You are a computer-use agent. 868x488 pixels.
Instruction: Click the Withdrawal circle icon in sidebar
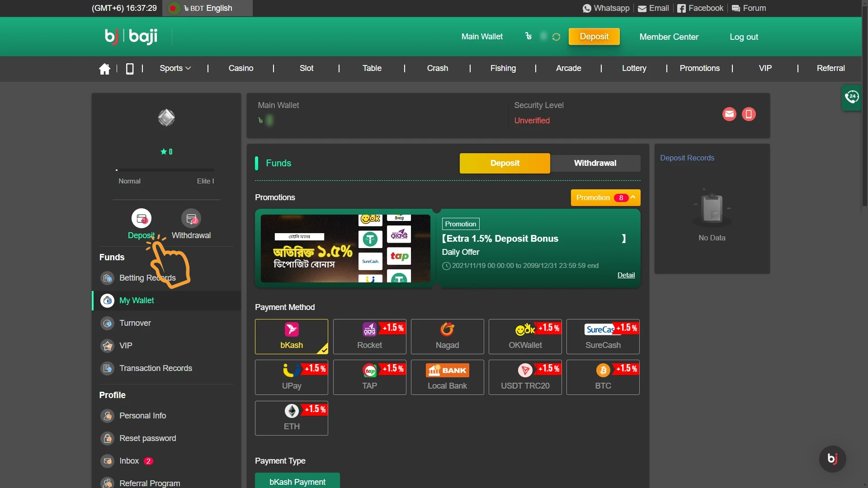point(191,219)
